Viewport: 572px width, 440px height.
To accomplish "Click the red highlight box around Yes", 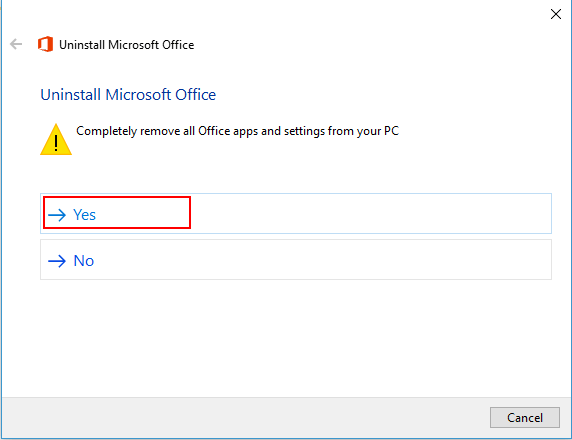I will [117, 213].
